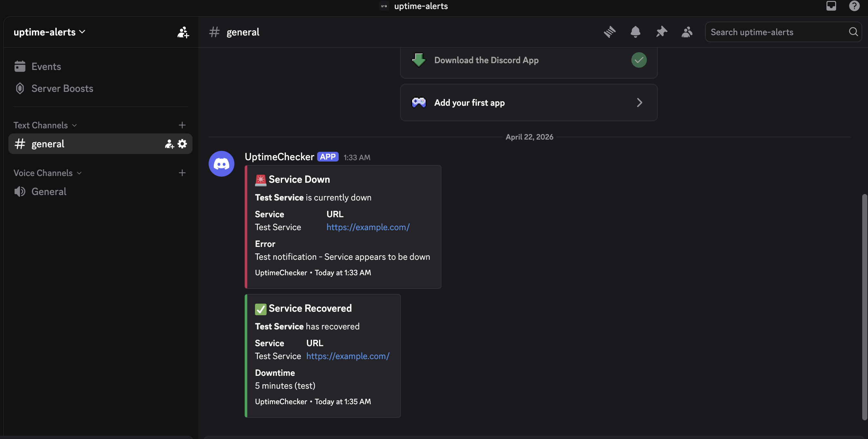Click the green download arrow icon
Image resolution: width=868 pixels, height=439 pixels.
419,60
